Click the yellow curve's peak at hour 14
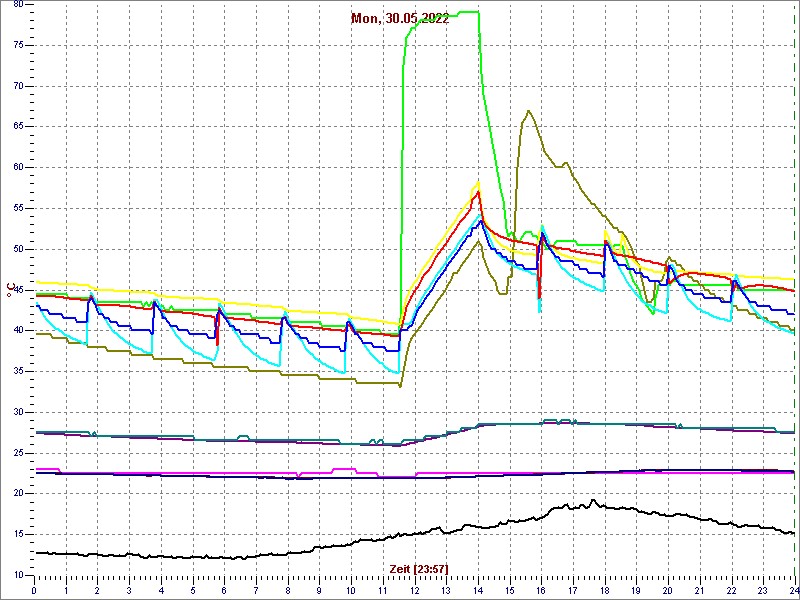Image resolution: width=800 pixels, height=600 pixels. tap(478, 182)
